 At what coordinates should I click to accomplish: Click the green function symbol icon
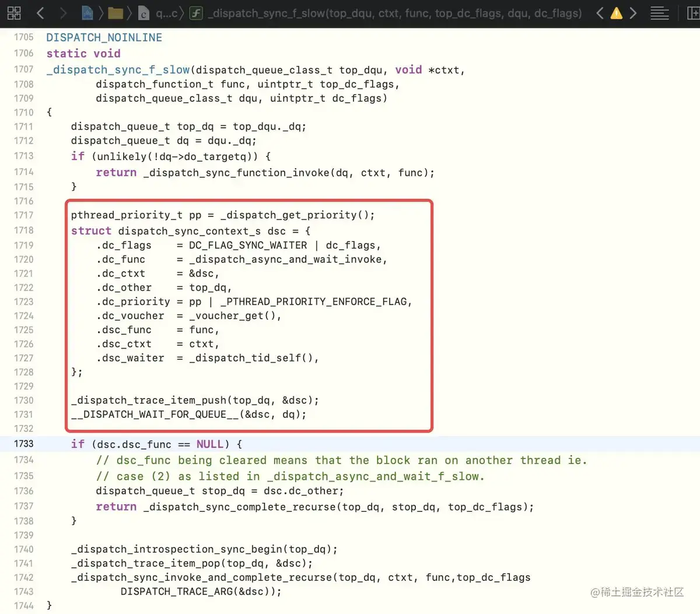pyautogui.click(x=197, y=13)
